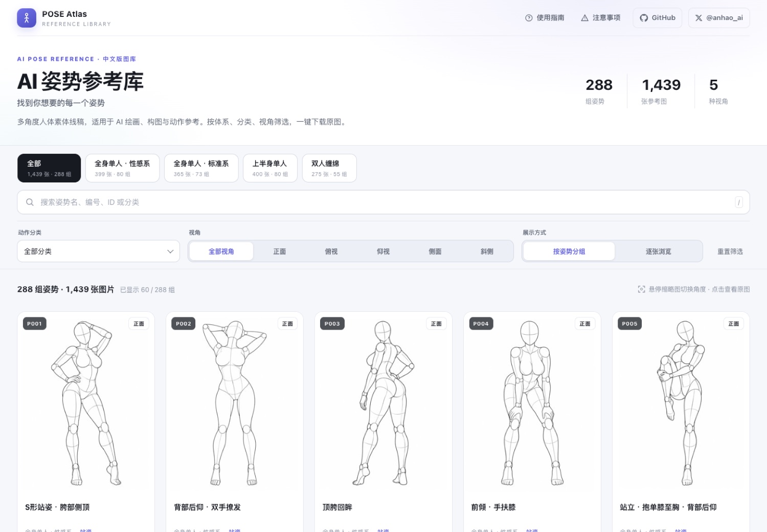Select the 上半身单人 category tab

point(270,168)
